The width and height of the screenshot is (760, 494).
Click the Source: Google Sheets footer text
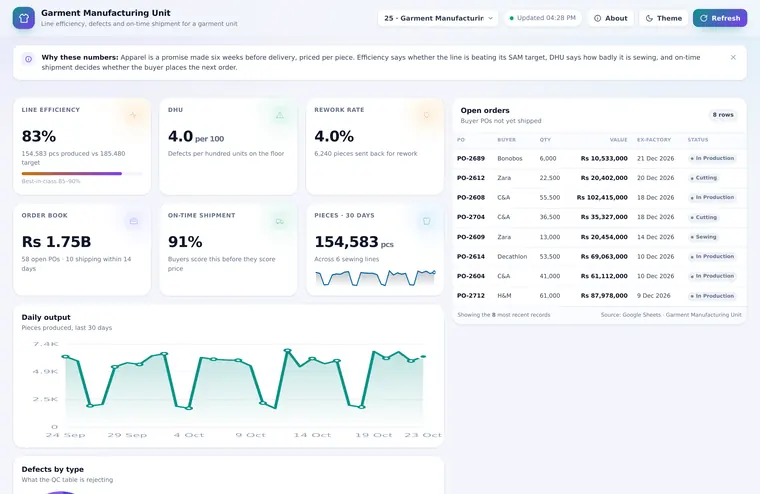671,315
